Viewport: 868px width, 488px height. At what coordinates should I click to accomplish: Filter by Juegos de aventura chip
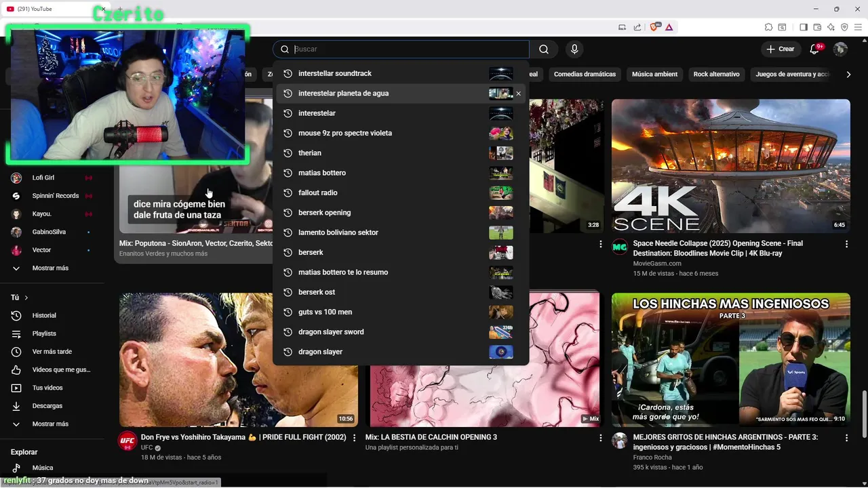click(792, 75)
